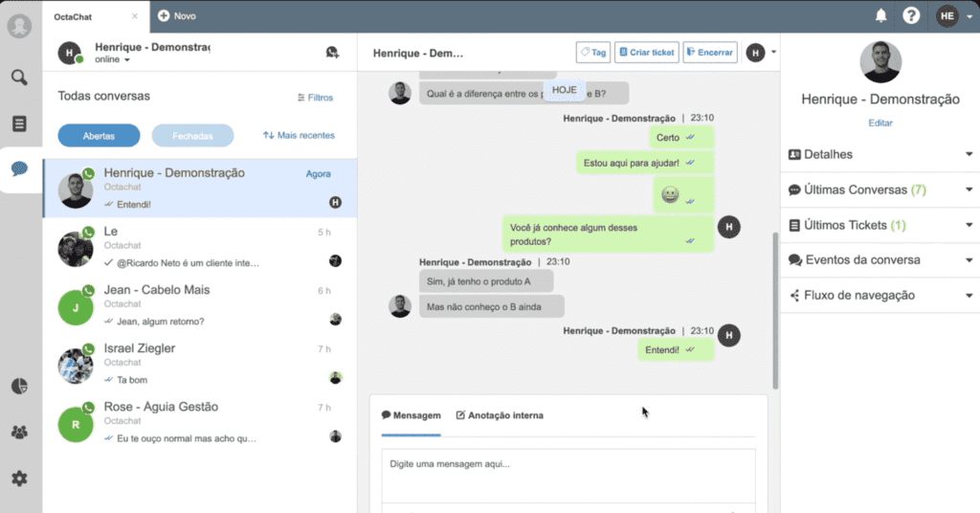Open the notifications bell icon
The image size is (980, 513).
(x=880, y=15)
